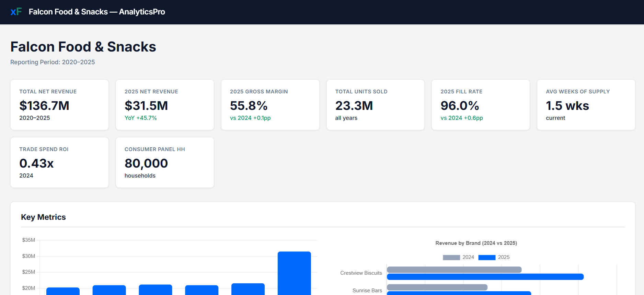
Task: Click the Sunrise Bars 2024 gray bar
Action: click(x=437, y=287)
